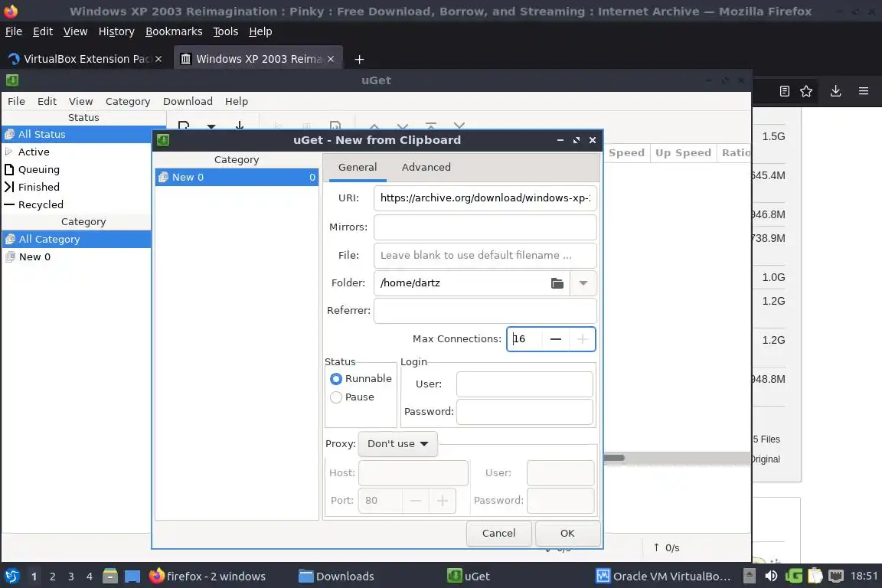Bookmark this page with the star icon
882x588 pixels.
coord(806,91)
